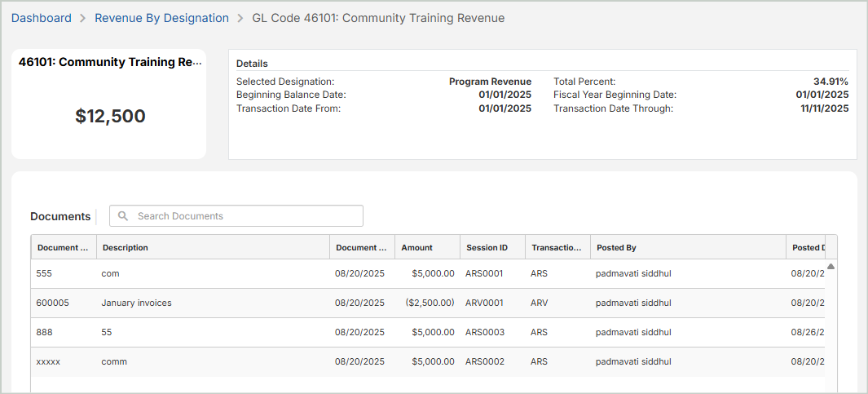Screen dimensions: 868x394
Task: Click the search magnifier icon in Documents
Action: click(x=123, y=216)
